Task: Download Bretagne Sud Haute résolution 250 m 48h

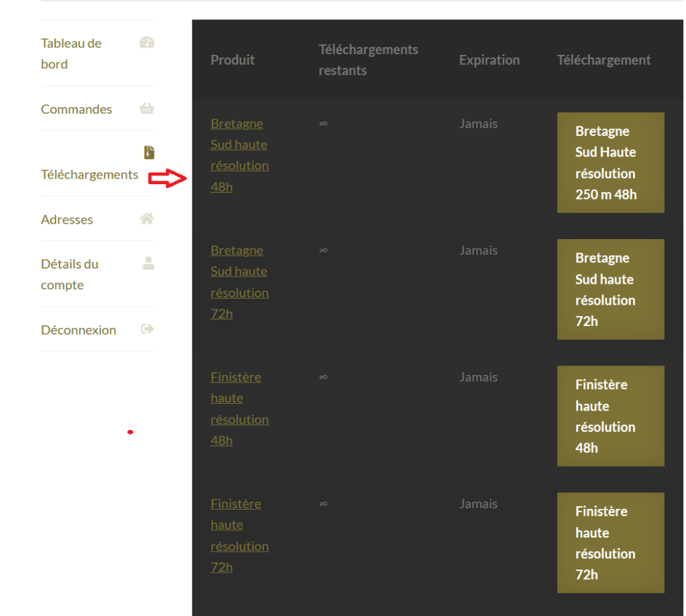Action: click(610, 163)
